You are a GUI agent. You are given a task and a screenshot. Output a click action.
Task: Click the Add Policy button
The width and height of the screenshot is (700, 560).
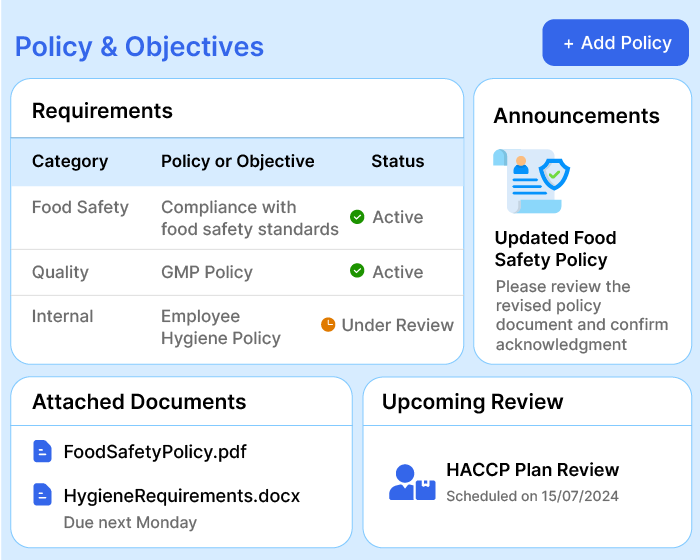616,43
